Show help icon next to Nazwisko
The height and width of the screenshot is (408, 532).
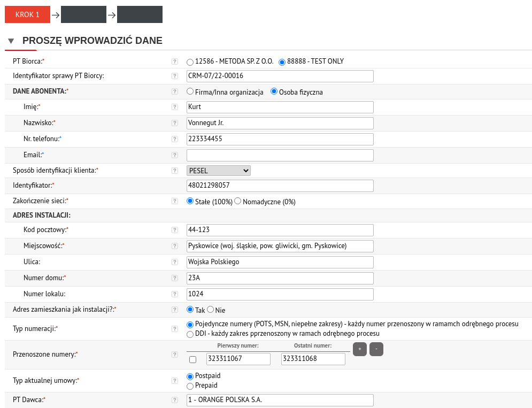pos(175,123)
